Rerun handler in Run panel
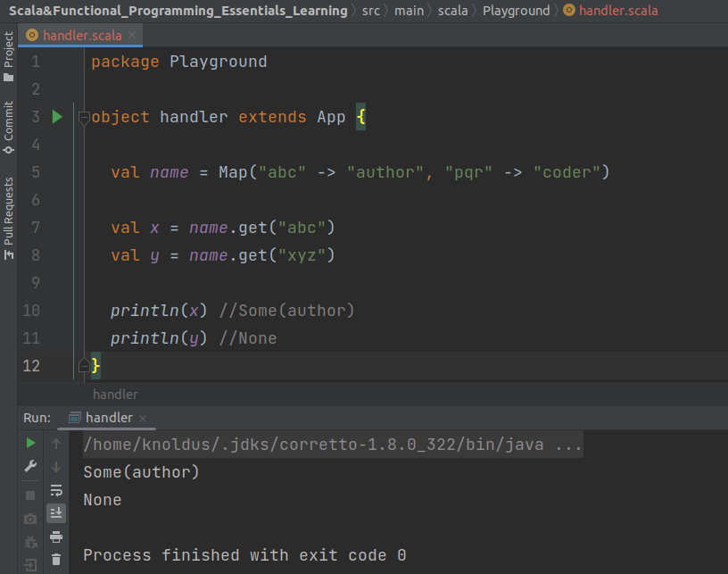 [x=30, y=444]
